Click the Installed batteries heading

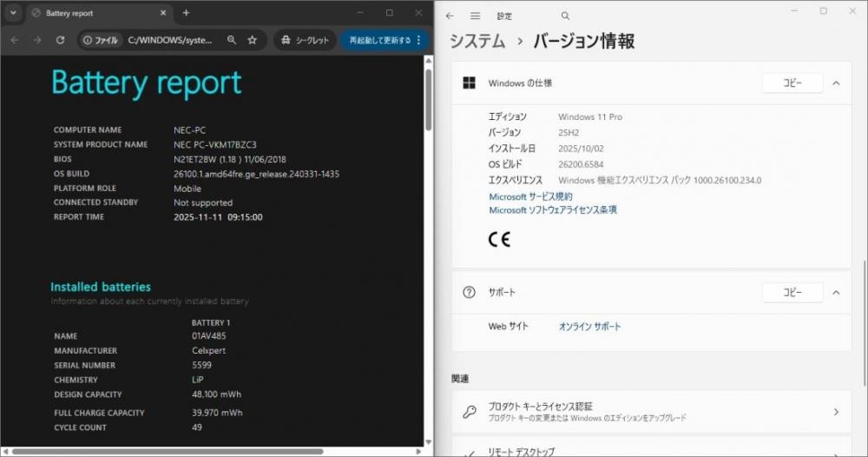coord(101,287)
